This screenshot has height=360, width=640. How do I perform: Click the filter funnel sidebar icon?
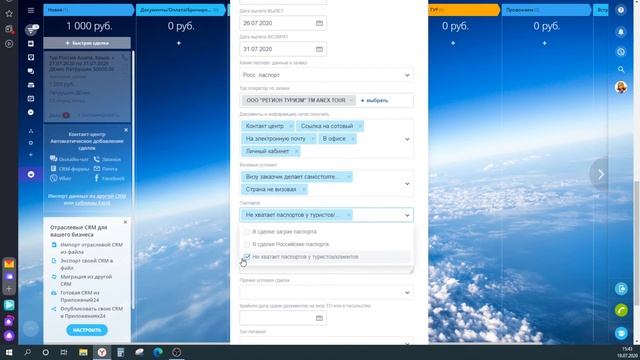(31, 29)
